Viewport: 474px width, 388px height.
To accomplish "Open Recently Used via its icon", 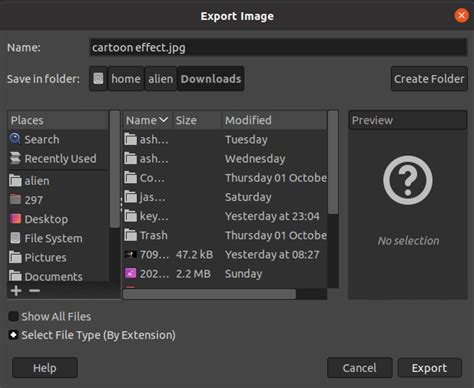I will [x=15, y=158].
